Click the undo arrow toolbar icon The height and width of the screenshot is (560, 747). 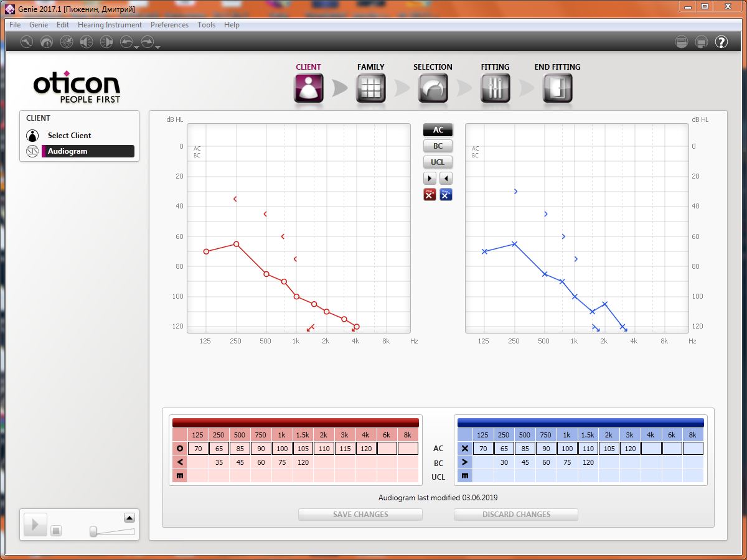(x=126, y=42)
